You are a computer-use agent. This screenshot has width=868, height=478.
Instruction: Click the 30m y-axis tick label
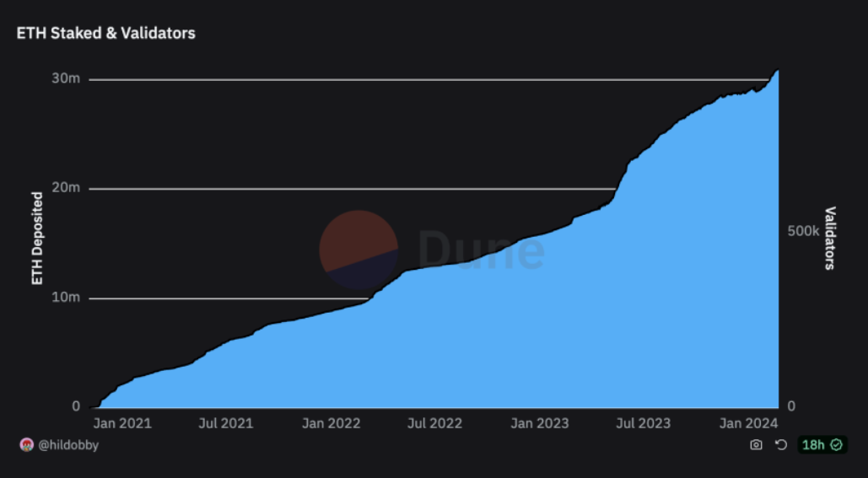(67, 78)
